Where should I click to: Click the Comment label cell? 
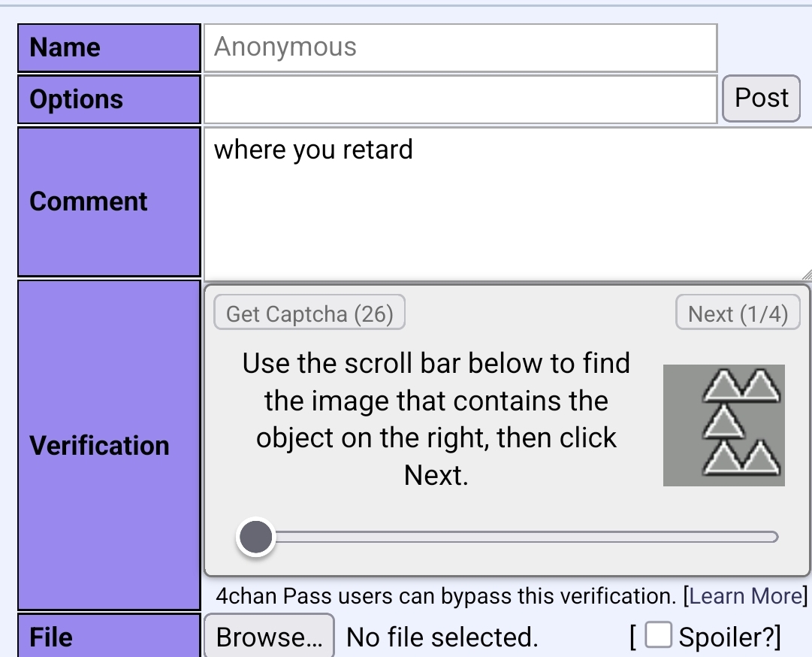pos(109,201)
